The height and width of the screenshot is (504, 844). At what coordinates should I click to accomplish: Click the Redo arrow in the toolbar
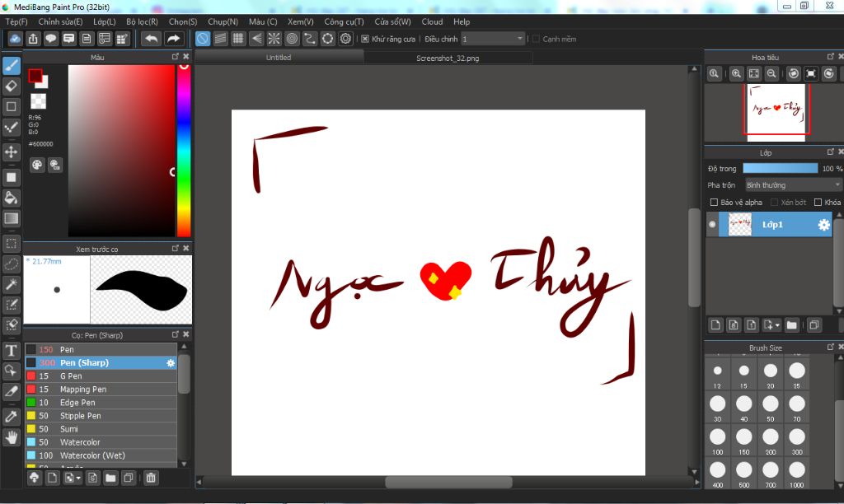pyautogui.click(x=173, y=39)
